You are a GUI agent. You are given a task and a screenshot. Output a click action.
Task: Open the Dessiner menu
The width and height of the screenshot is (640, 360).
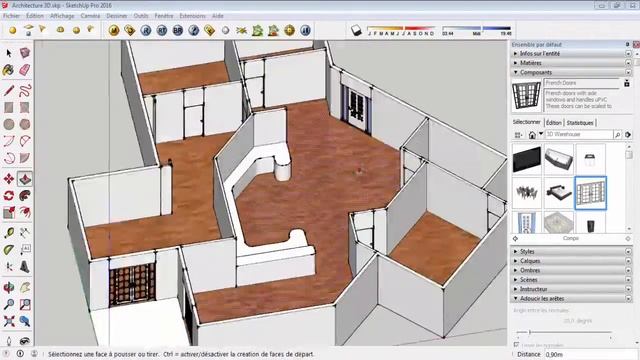click(117, 16)
